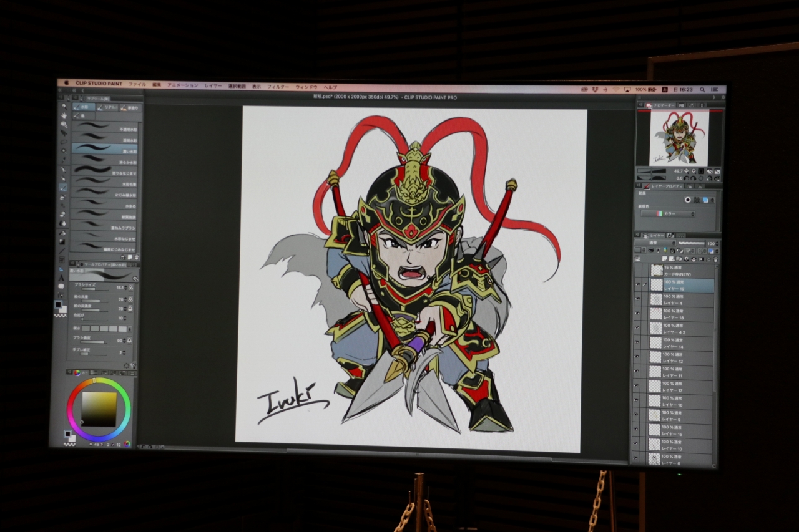Toggle visibility of レイヤー 11

[637, 371]
